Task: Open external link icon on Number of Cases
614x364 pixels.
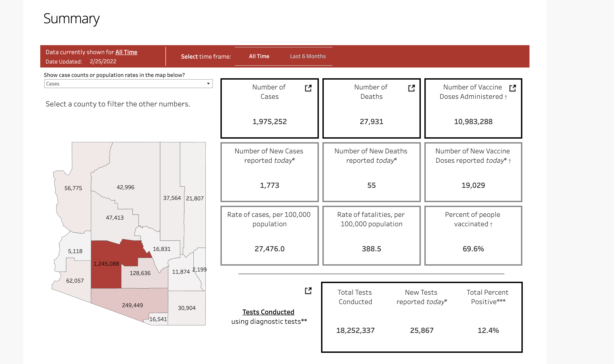Action: 308,88
